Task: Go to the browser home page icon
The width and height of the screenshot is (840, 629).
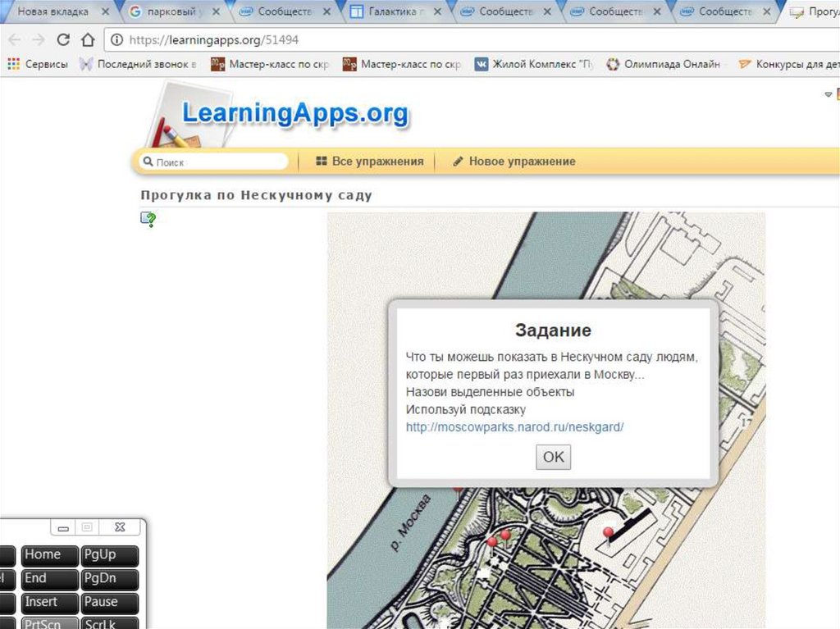Action: pos(88,40)
